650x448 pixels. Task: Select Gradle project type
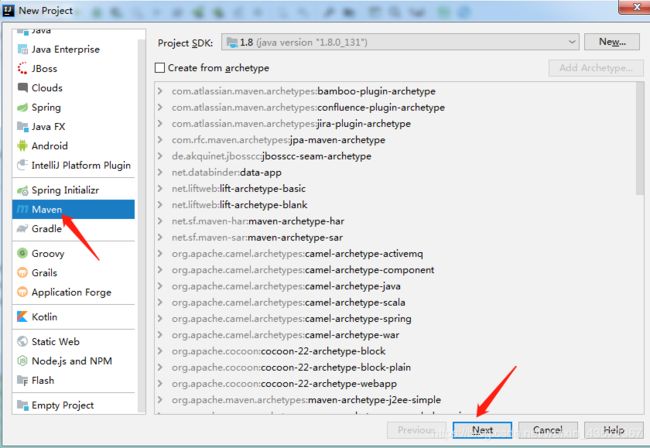[x=74, y=229]
